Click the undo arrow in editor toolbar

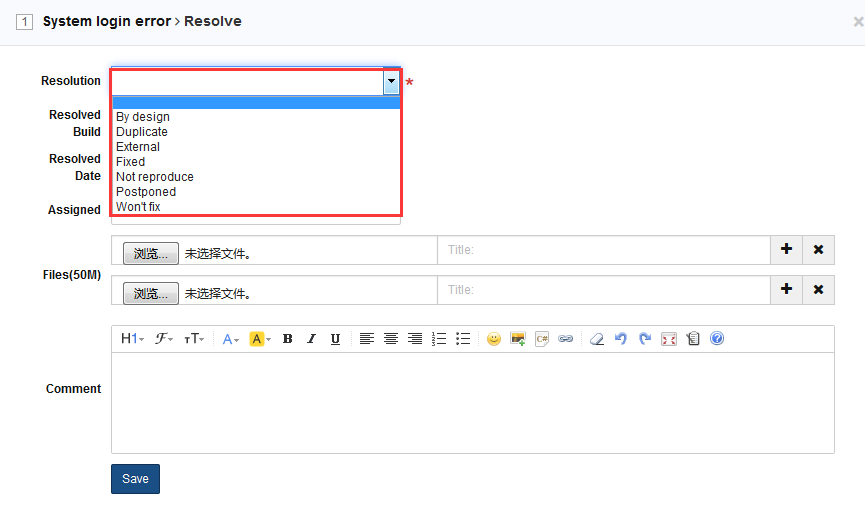click(x=621, y=339)
